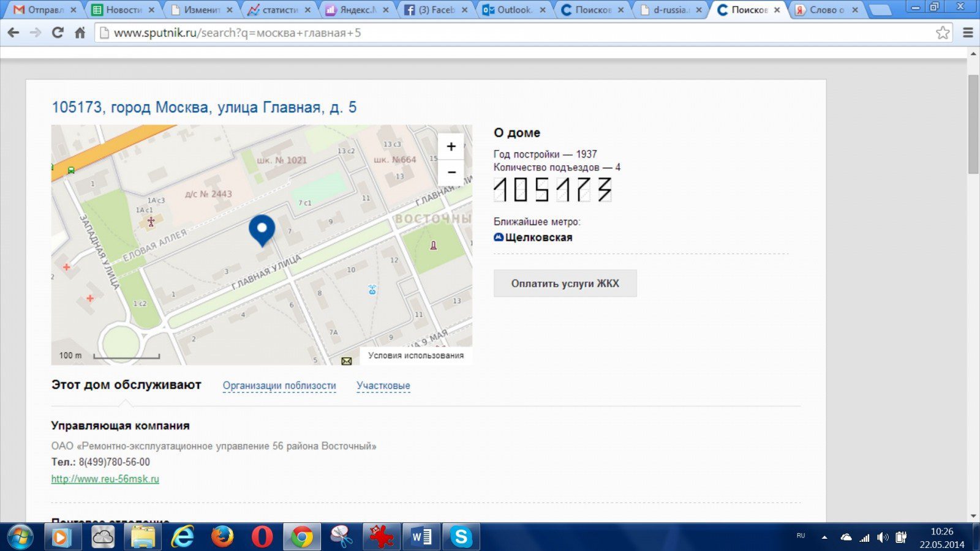Switch to the Измени tab
Viewport: 980px width, 551px height.
click(201, 10)
